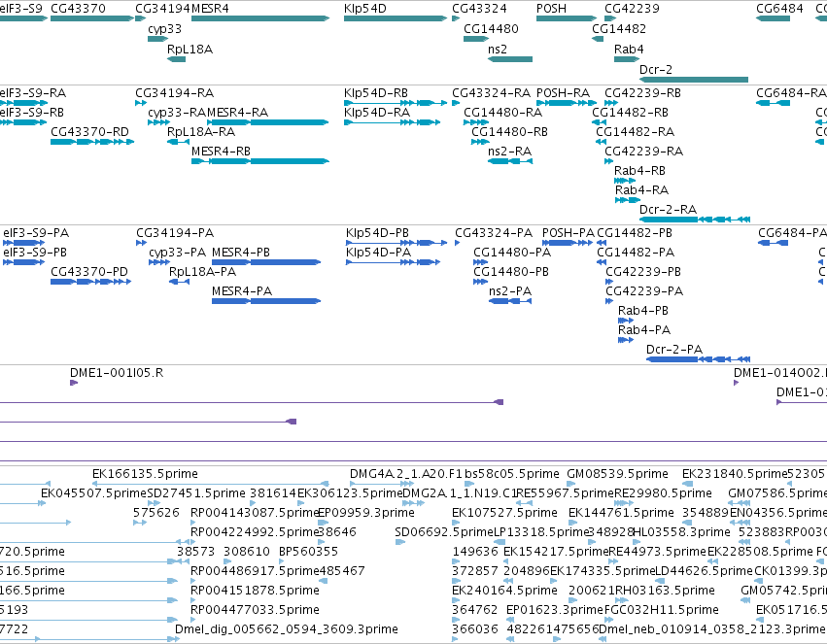
Task: Select protein eIF3-S9-PA
Action: (x=24, y=243)
